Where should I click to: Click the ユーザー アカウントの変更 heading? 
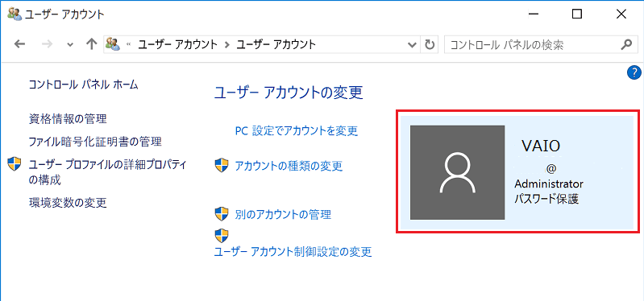pyautogui.click(x=289, y=93)
